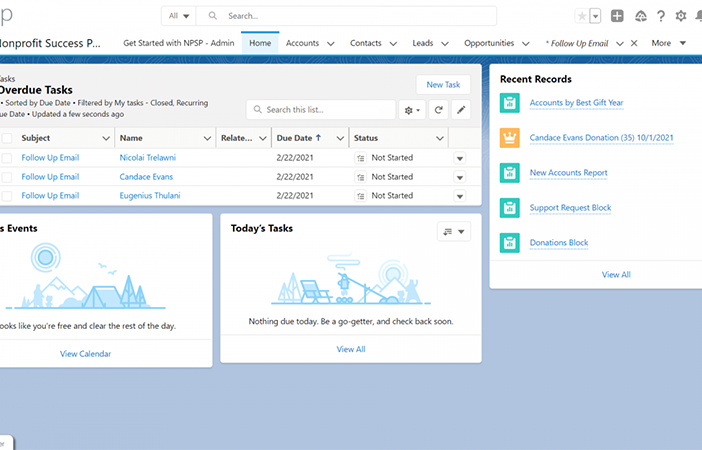
Task: Open the Status column menu chevron
Action: tap(440, 138)
